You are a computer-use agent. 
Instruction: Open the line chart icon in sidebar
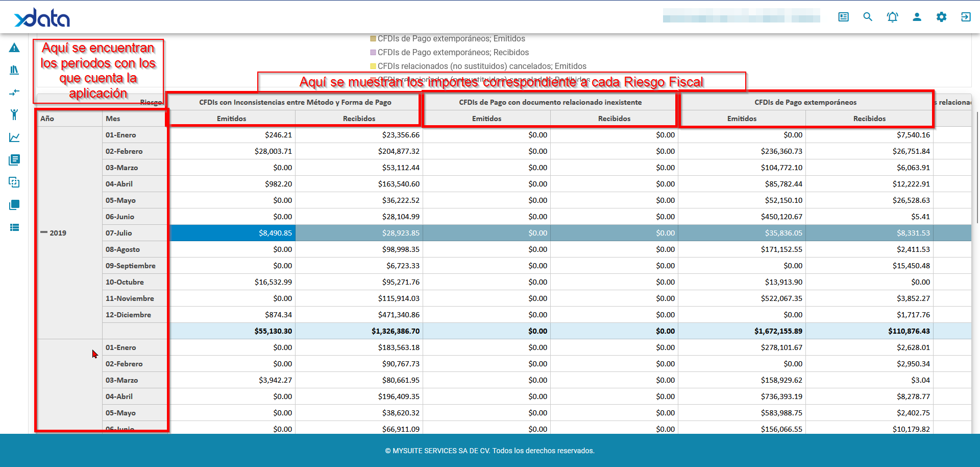click(x=14, y=137)
